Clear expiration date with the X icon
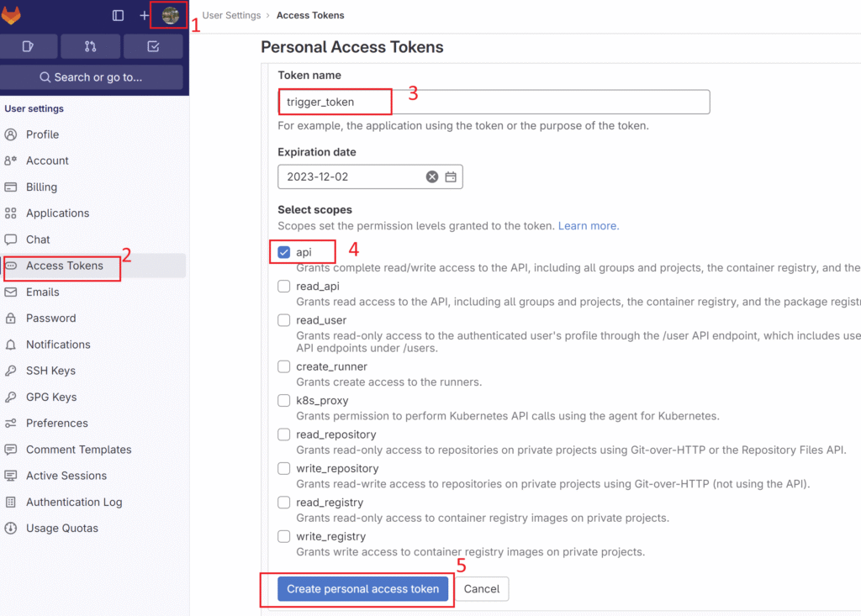The image size is (861, 616). pyautogui.click(x=432, y=176)
